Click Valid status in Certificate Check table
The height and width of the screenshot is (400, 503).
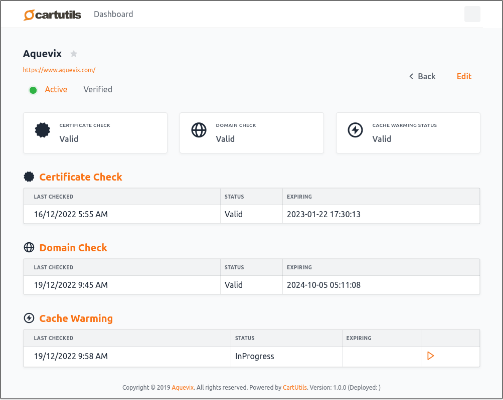233,214
